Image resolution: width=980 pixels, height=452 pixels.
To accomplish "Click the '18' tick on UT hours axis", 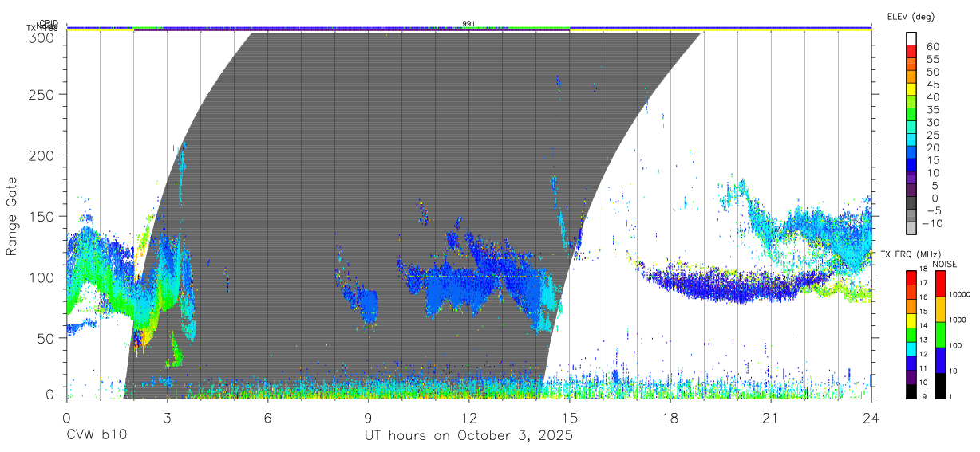I will 670,417.
